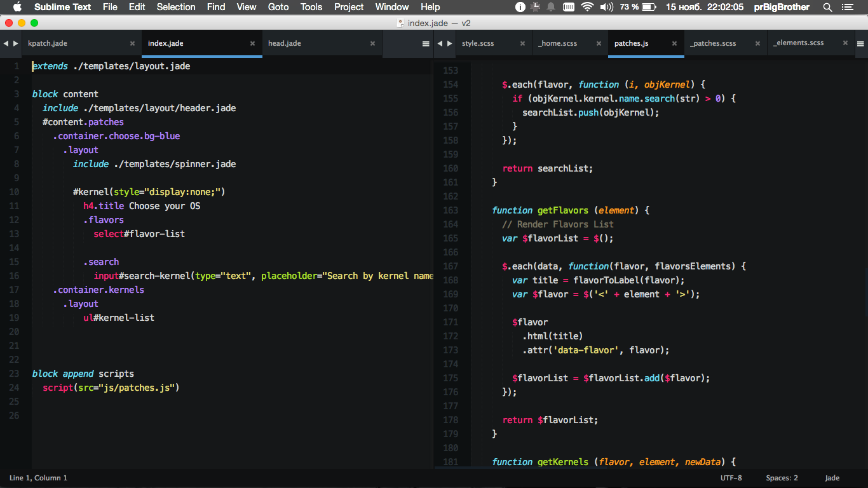The height and width of the screenshot is (488, 868).
Task: Open the Notification Center list icon
Action: pos(848,7)
